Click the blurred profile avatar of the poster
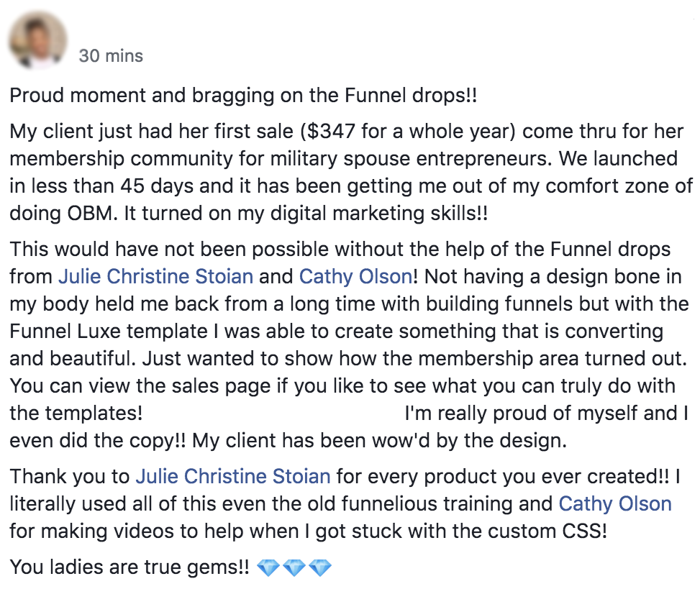This screenshot has height=589, width=700. coord(37,40)
